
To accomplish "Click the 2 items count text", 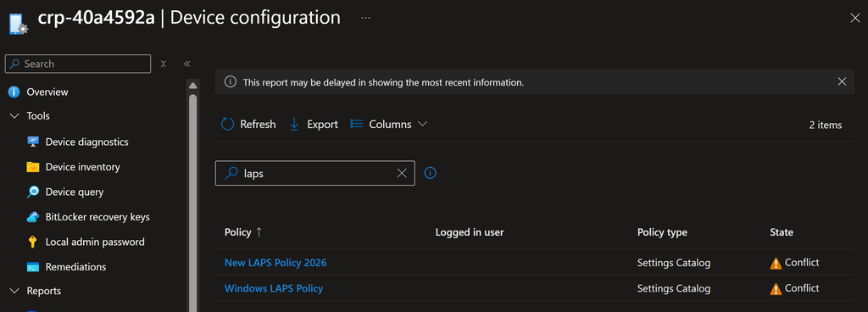I will pos(826,125).
